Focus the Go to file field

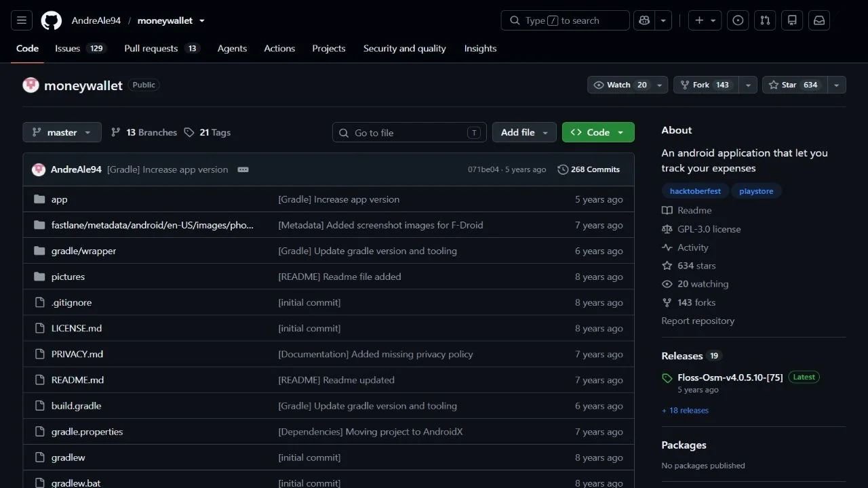point(409,132)
